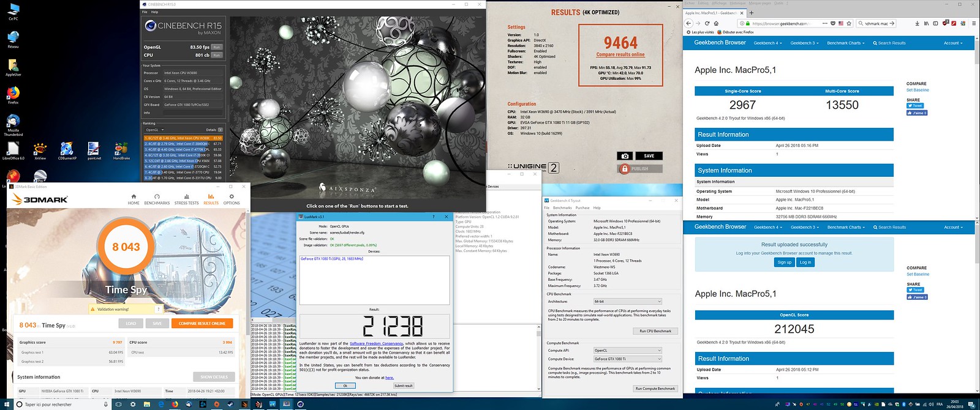Click Firefox home button
This screenshot has height=410, width=980.
[716, 23]
